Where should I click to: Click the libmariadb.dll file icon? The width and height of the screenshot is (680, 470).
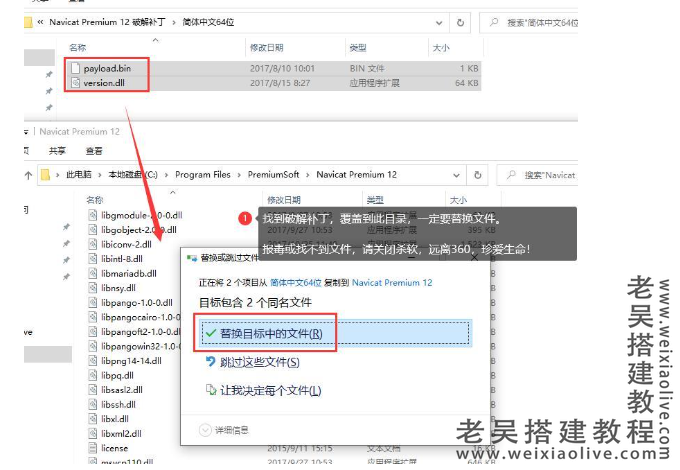click(x=92, y=274)
